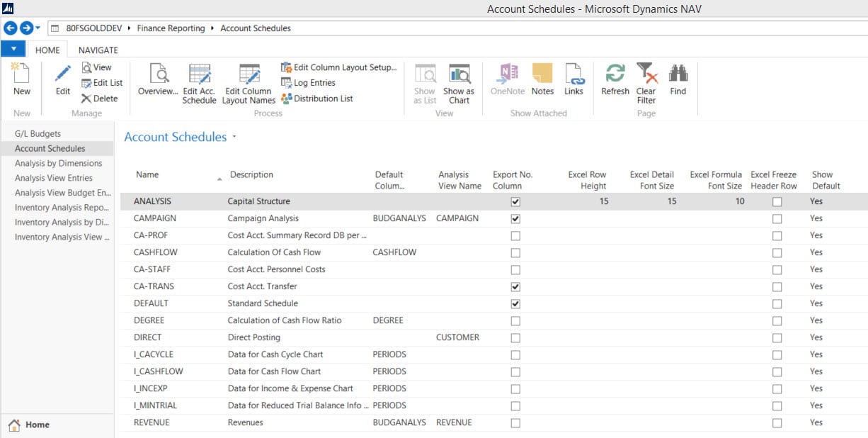Screen dimensions: 868x438
Task: Click Calculation of Cash Flow Ratio description
Action: click(x=284, y=320)
